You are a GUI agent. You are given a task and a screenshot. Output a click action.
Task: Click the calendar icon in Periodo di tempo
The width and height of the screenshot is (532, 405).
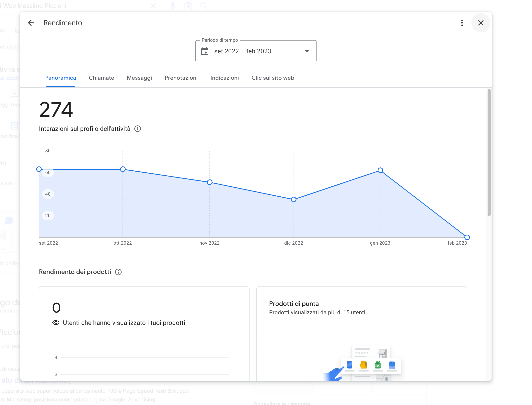coord(205,51)
